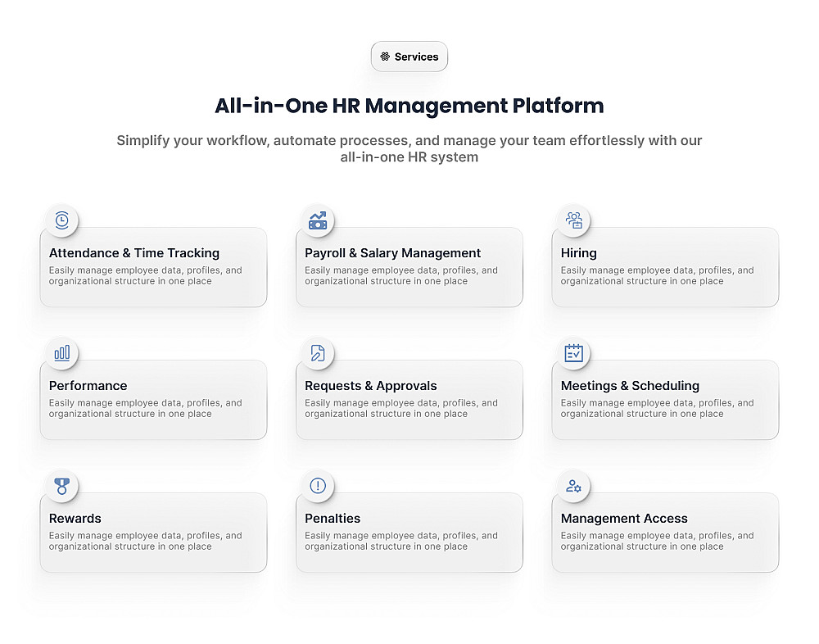
Task: Open Attendance & Time Tracking title
Action: [134, 253]
